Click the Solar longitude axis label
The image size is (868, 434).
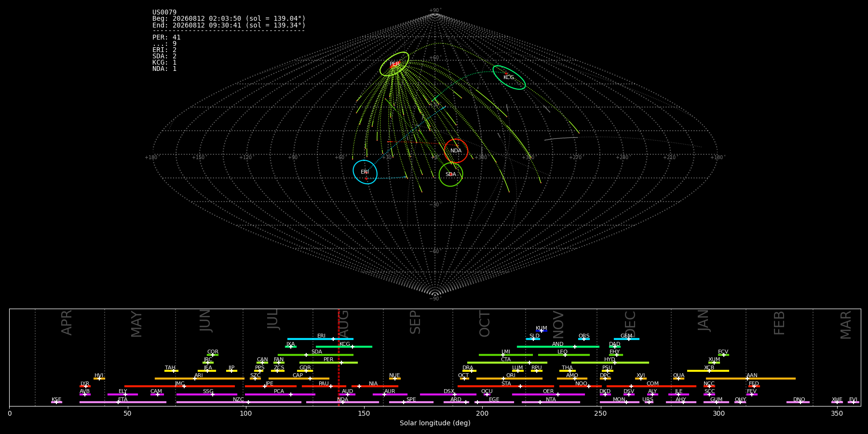[435, 423]
